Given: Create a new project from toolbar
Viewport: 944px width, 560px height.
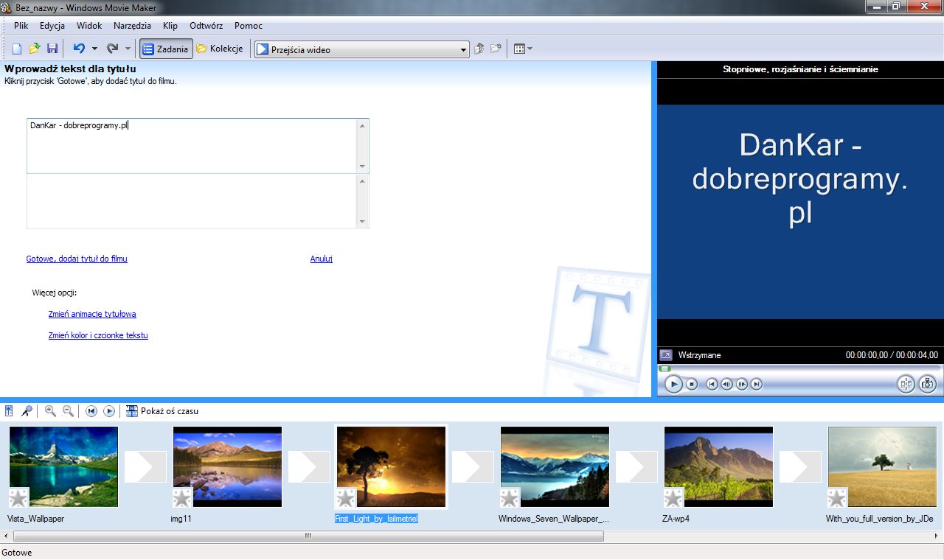Looking at the screenshot, I should [x=17, y=49].
